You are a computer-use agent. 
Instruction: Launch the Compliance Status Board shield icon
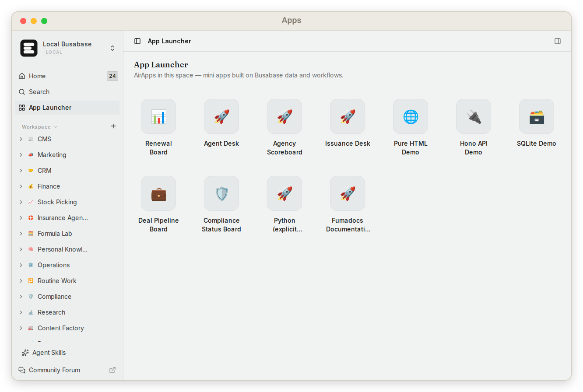pyautogui.click(x=221, y=193)
